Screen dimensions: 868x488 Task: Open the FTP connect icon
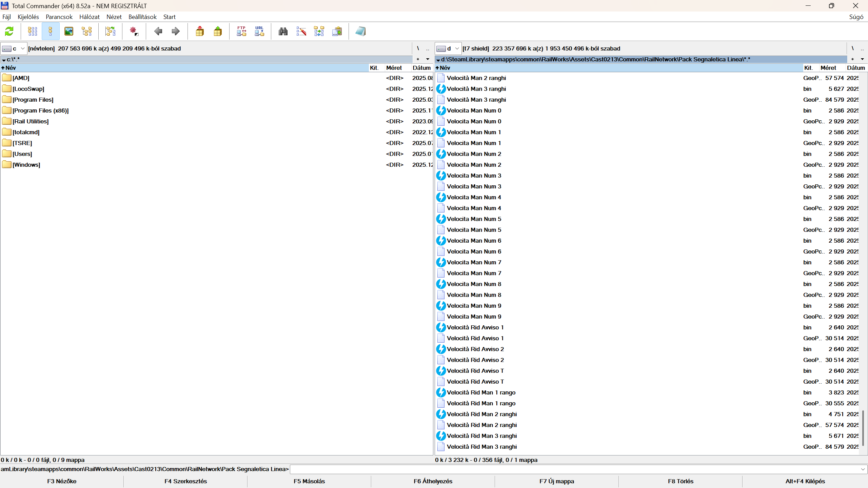pos(241,32)
